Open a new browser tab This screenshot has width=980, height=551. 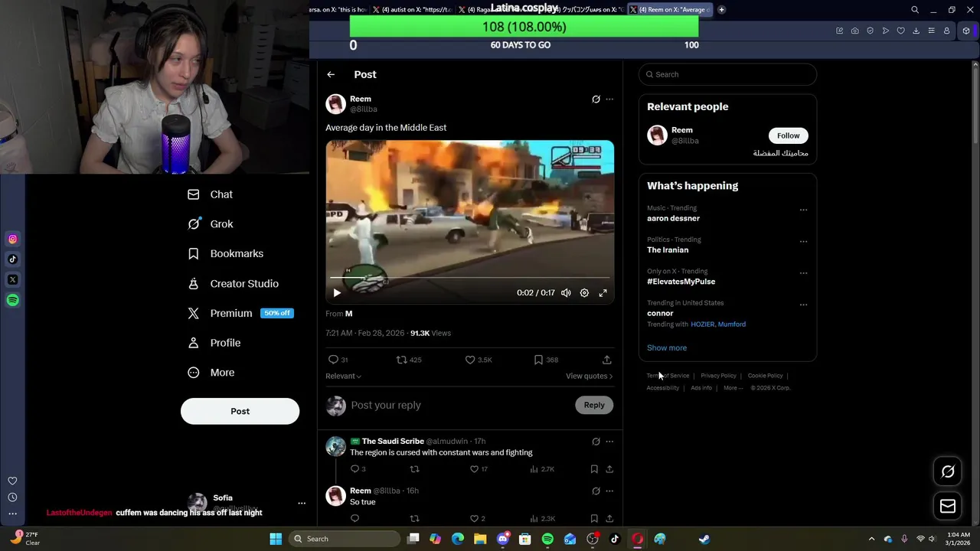click(x=721, y=10)
